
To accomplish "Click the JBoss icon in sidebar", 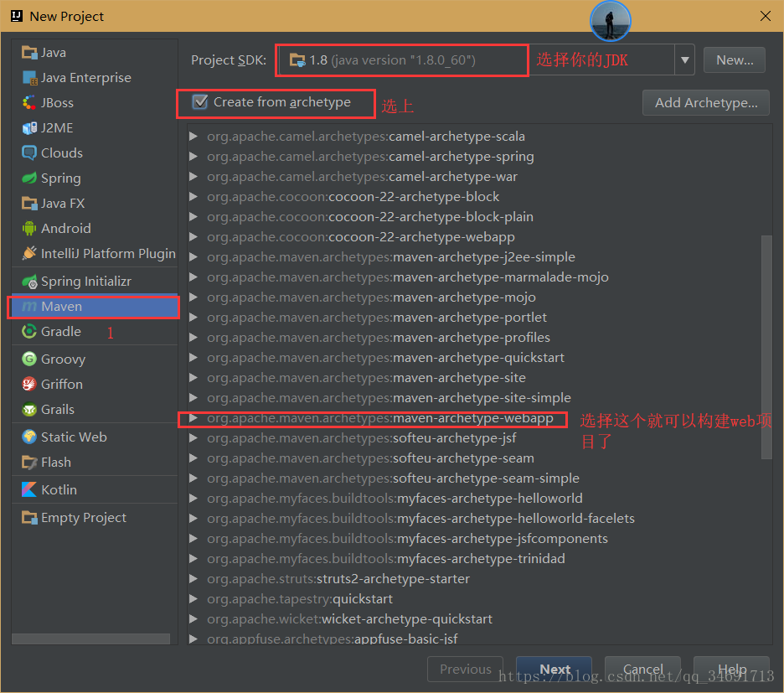I will 29,102.
